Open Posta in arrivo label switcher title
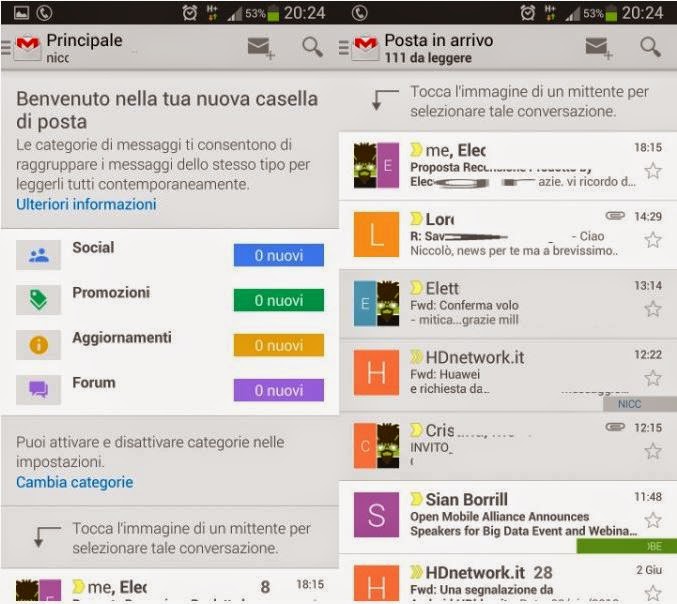The width and height of the screenshot is (677, 604). pos(439,48)
